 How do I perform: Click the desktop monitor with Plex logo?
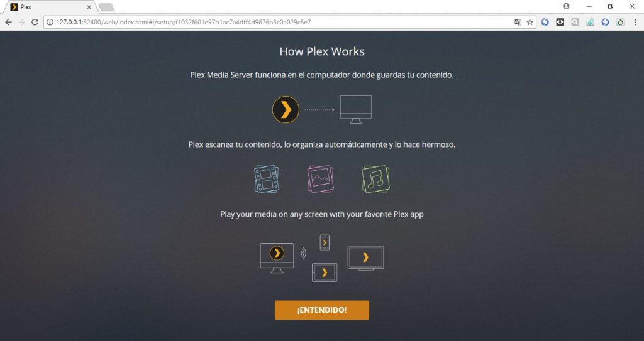coord(277,258)
